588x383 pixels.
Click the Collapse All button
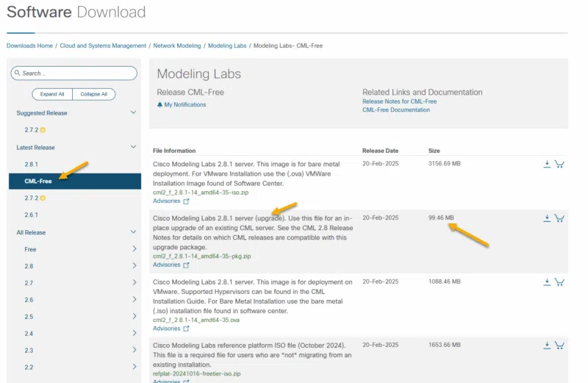tap(94, 94)
